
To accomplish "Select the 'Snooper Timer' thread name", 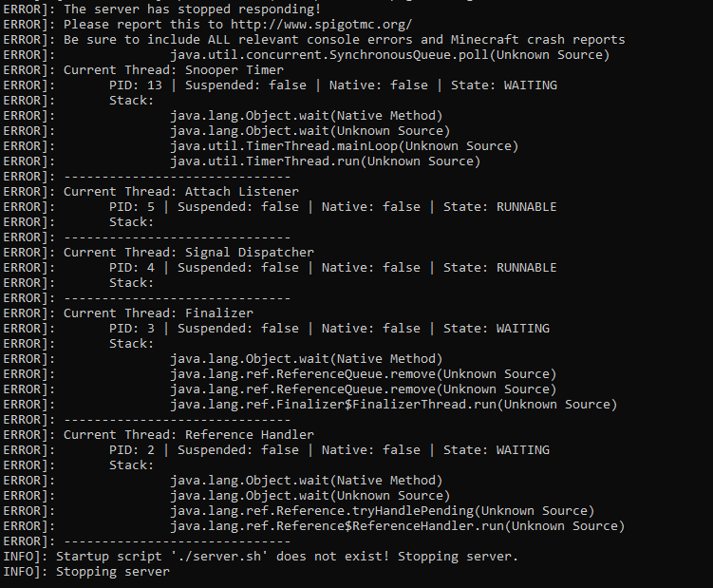I will click(234, 69).
